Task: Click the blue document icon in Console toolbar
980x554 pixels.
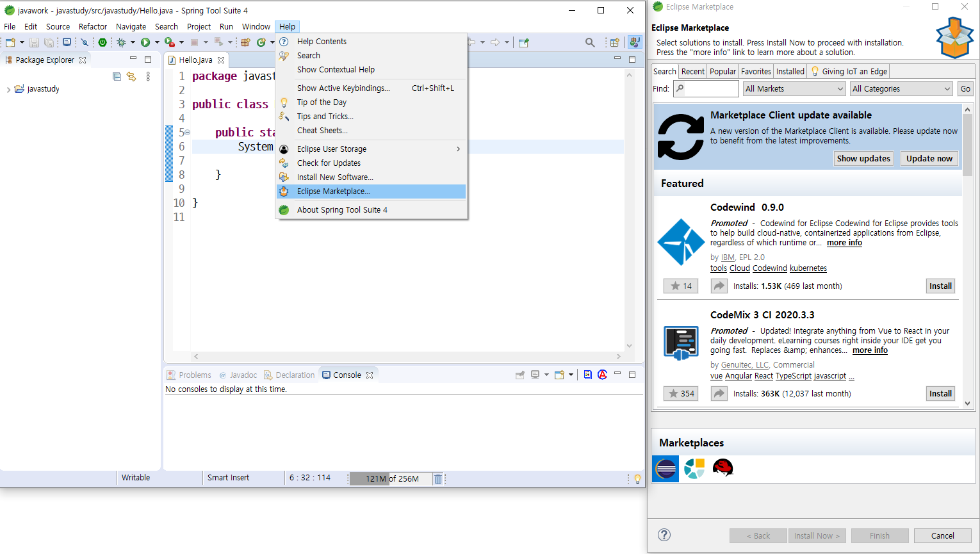Action: click(588, 375)
